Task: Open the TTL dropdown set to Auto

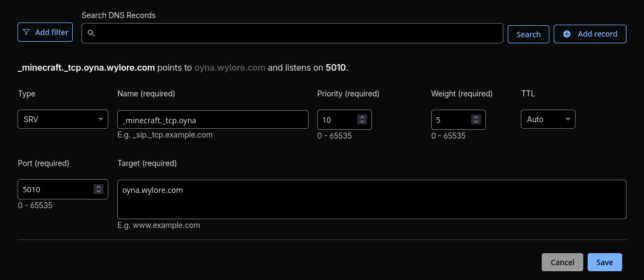Action: 548,119
